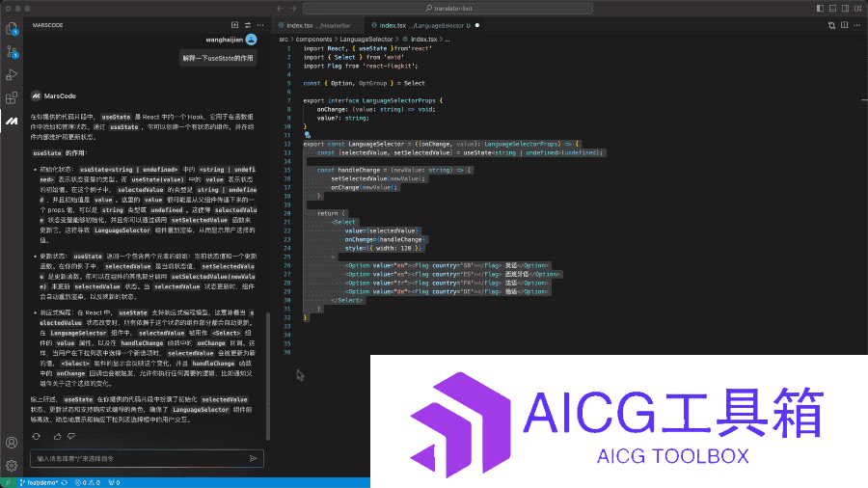The image size is (868, 488).
Task: Click the user message about useState
Action: pos(218,58)
